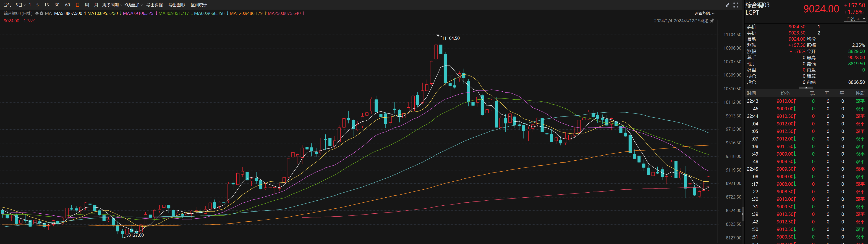The image size is (868, 244).
Task: Click the 最高 value 9028.00
Action: [857, 58]
